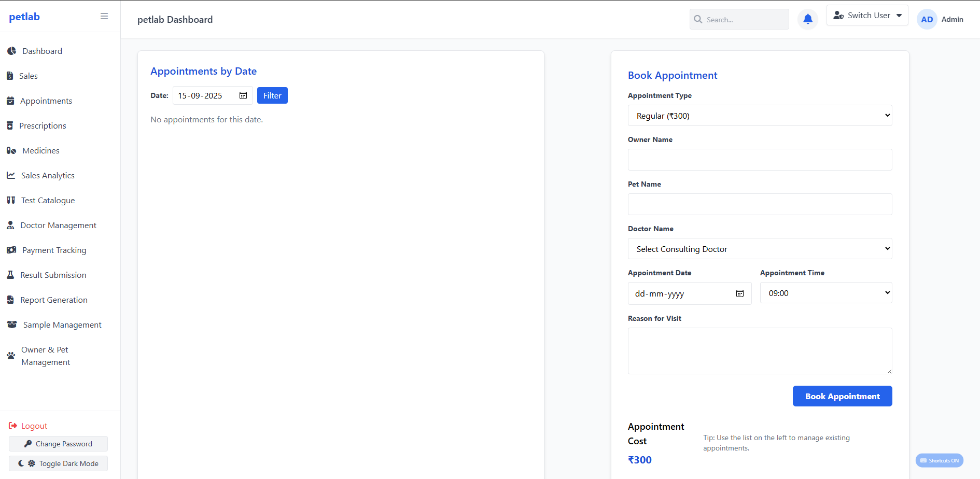980x479 pixels.
Task: Click the Prescriptions sidebar icon
Action: (10, 125)
